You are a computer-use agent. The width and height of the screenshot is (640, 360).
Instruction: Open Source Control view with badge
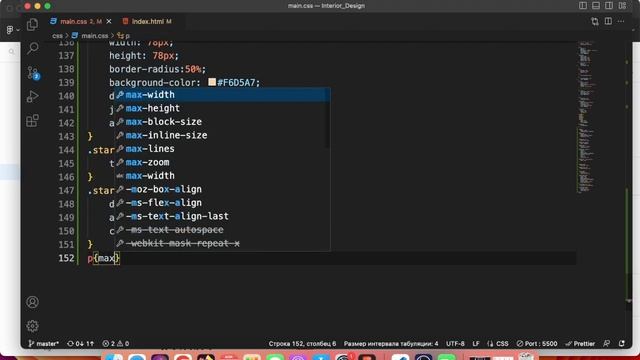32,73
